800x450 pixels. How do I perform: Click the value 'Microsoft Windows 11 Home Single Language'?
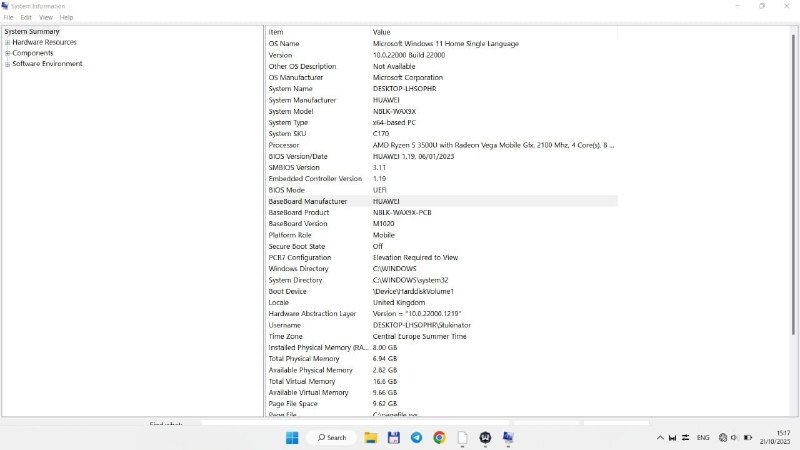[x=445, y=44]
